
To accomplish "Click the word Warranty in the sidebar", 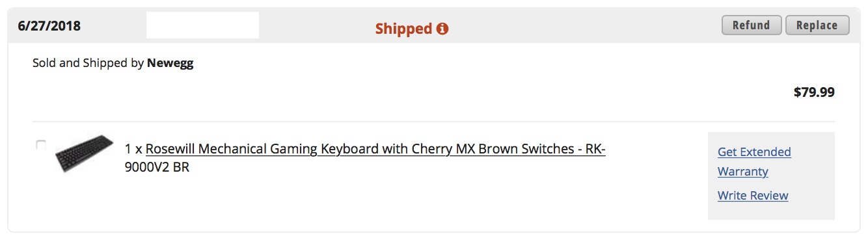I will (743, 172).
